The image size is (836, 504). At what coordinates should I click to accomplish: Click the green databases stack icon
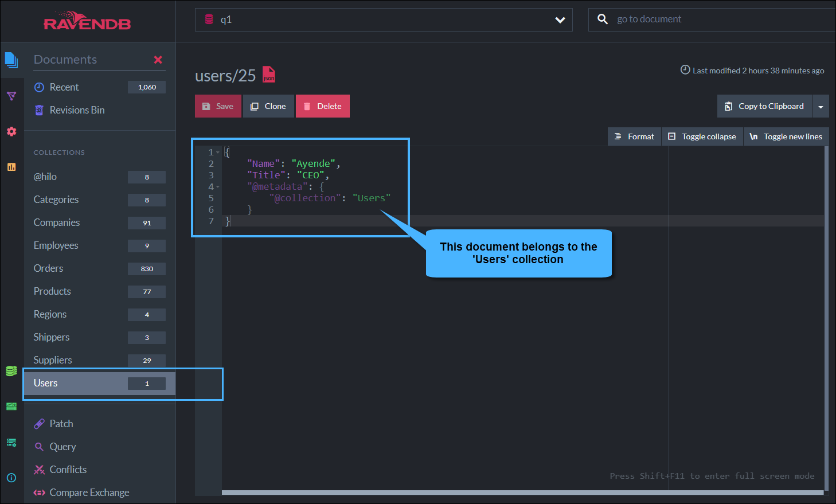tap(11, 371)
